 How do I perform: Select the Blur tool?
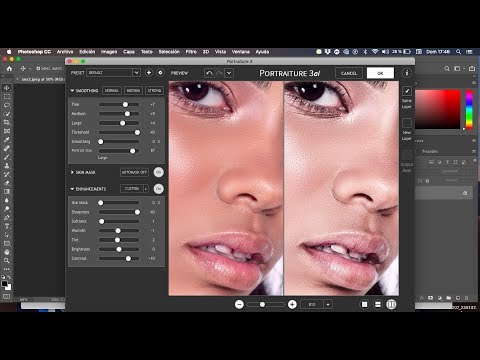pyautogui.click(x=6, y=200)
